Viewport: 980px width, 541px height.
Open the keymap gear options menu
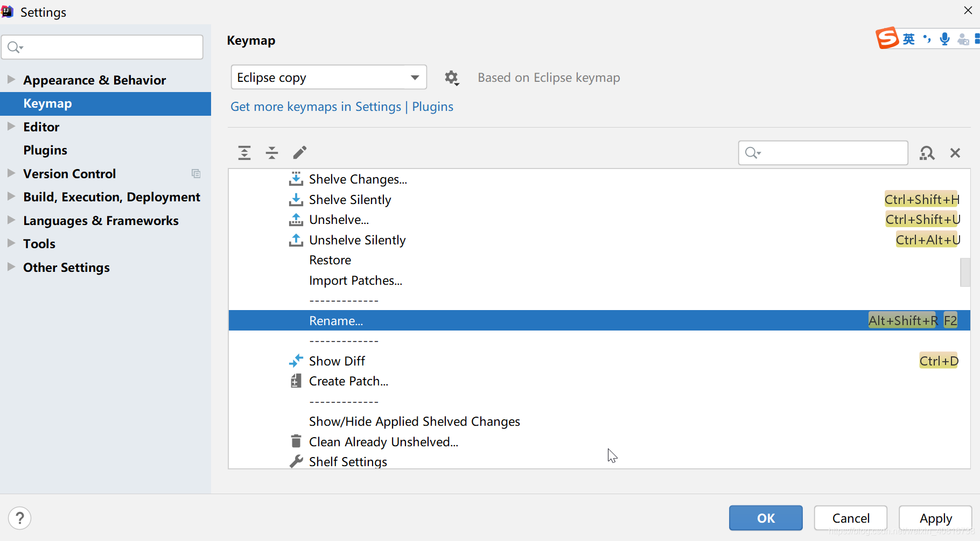tap(452, 78)
